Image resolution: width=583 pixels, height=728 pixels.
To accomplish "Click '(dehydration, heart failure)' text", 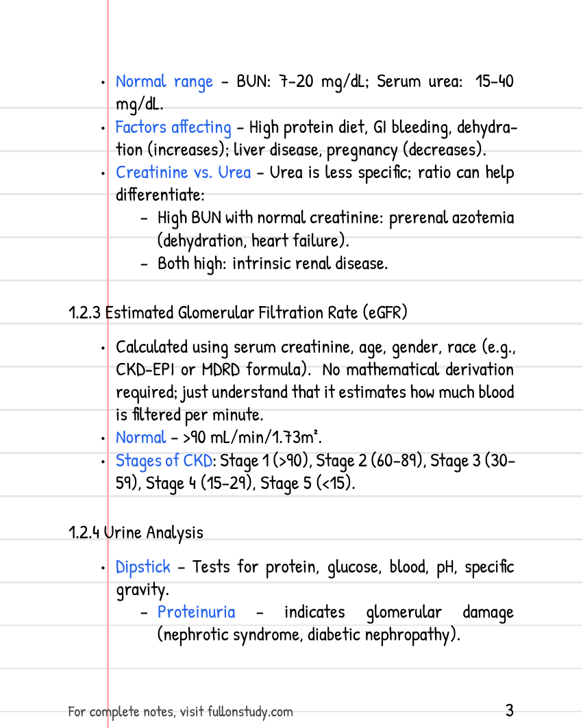I will point(253,241).
